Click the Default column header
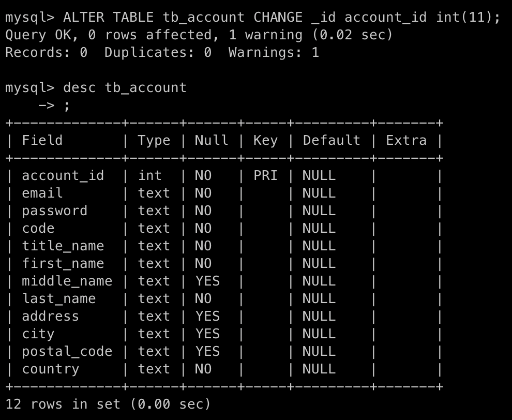The width and height of the screenshot is (512, 420). pos(332,141)
